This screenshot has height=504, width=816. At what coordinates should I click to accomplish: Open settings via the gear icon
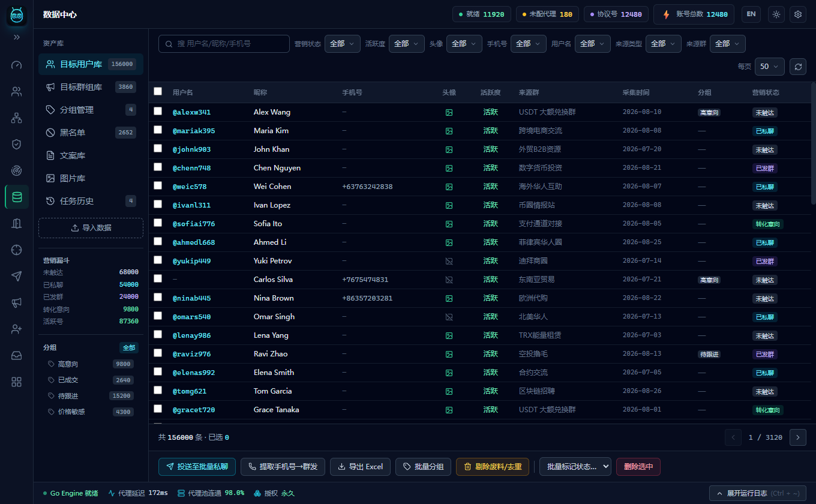[x=798, y=14]
